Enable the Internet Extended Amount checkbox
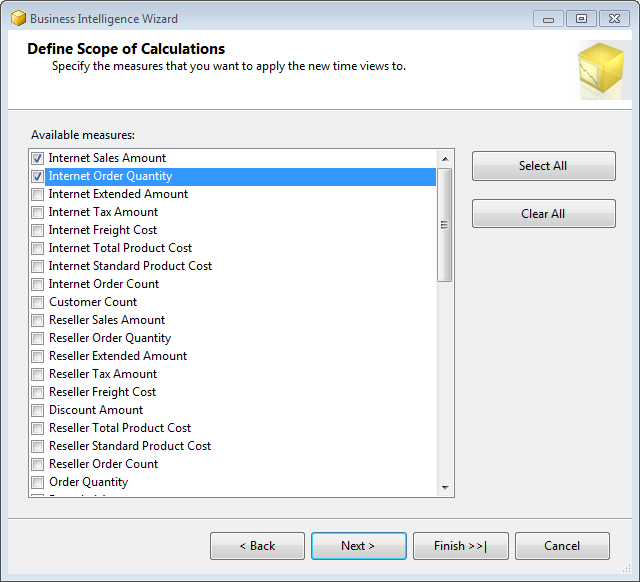The height and width of the screenshot is (582, 640). tap(38, 194)
